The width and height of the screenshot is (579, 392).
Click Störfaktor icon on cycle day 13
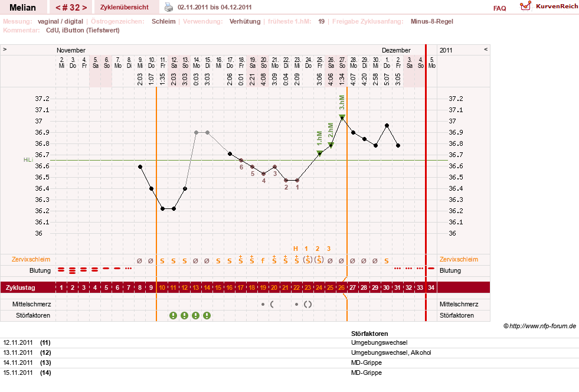tap(196, 315)
